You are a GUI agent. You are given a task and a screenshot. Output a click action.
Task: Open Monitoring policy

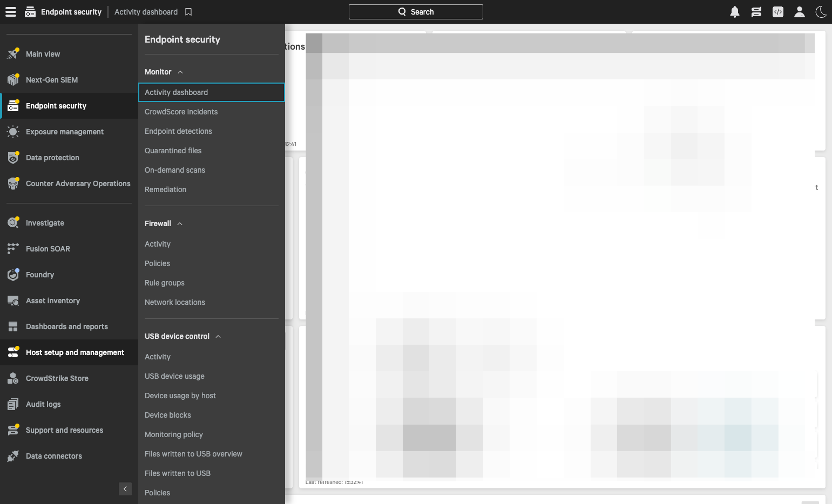tap(174, 434)
